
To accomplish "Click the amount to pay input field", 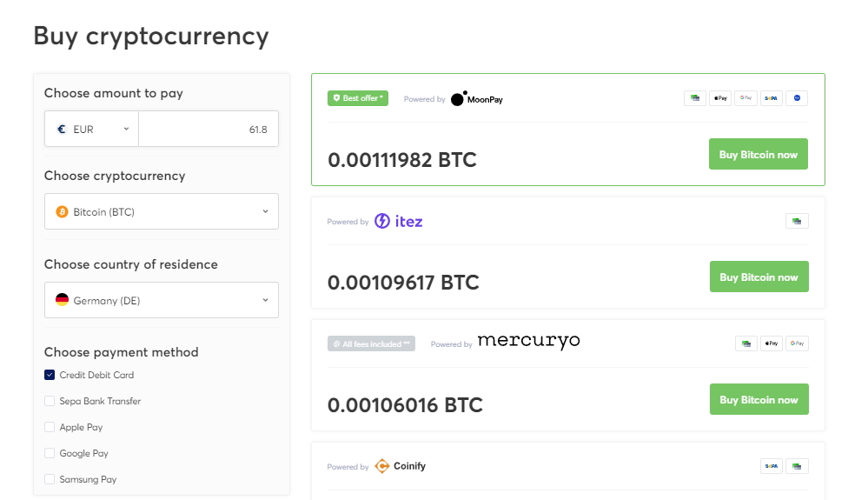I will click(209, 129).
